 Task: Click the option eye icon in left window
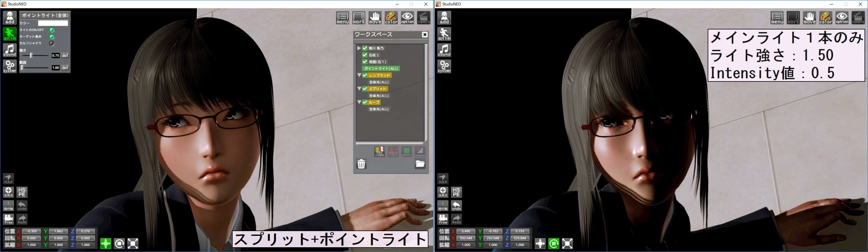coord(407,18)
